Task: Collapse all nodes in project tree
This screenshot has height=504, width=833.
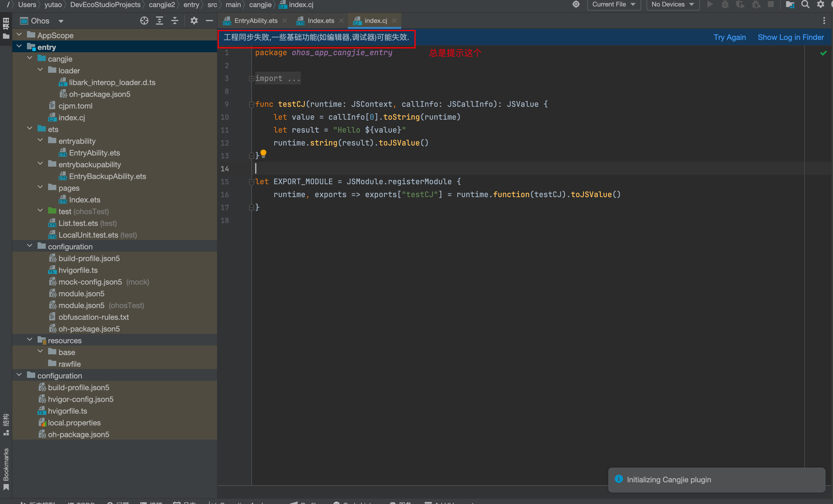Action: 175,21
